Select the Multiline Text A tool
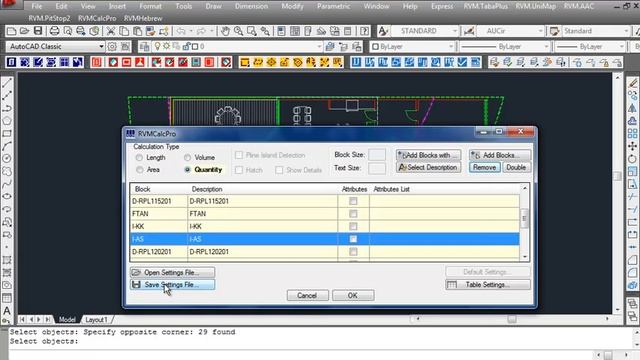Viewport: 640px width, 360px height. coord(7,311)
